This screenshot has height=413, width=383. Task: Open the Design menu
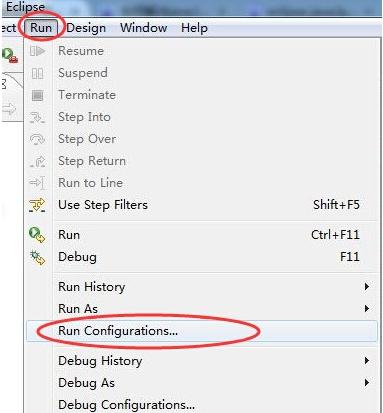pos(86,28)
